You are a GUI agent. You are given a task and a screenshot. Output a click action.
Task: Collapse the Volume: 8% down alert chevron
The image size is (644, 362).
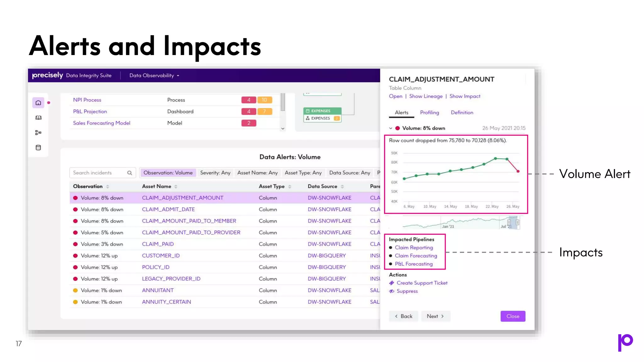click(x=391, y=128)
